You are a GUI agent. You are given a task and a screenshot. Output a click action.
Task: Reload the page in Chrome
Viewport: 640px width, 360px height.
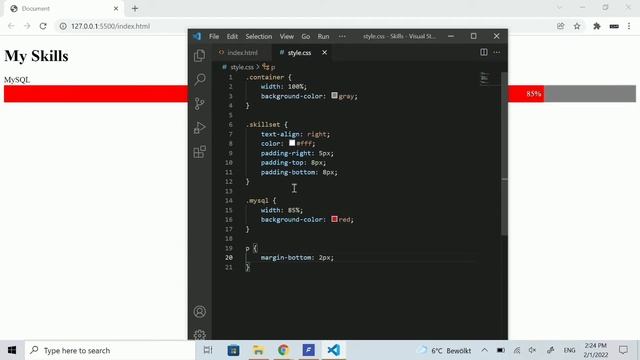pyautogui.click(x=43, y=26)
